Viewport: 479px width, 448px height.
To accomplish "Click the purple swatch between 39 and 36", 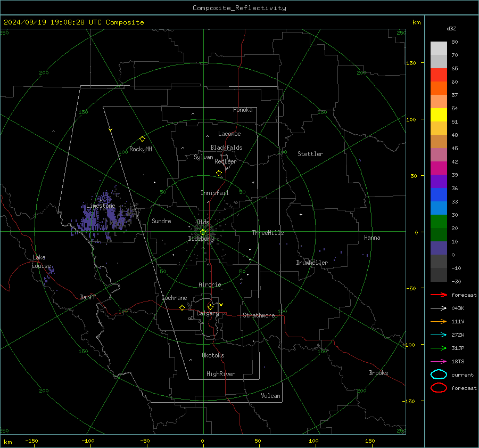I will (x=439, y=181).
